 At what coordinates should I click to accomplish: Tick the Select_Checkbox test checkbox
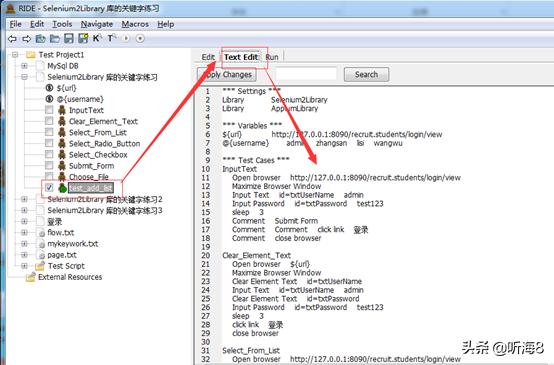(49, 154)
